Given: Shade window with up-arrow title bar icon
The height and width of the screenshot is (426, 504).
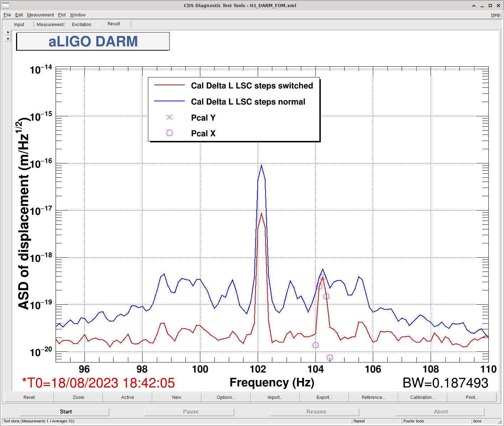Looking at the screenshot, I should tap(474, 6).
